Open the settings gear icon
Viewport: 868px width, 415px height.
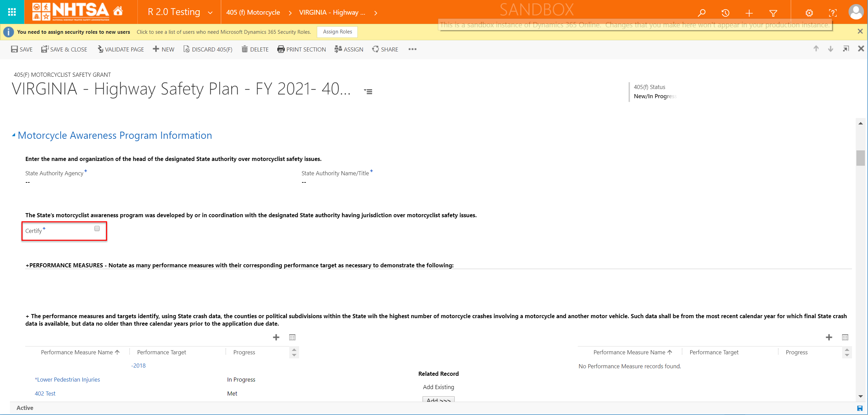[809, 13]
